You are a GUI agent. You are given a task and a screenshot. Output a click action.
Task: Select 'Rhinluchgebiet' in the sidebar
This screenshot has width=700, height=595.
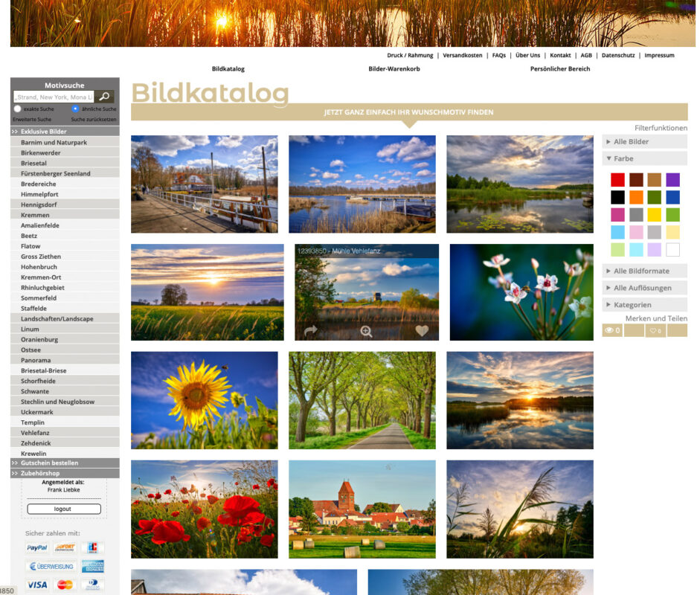click(65, 287)
